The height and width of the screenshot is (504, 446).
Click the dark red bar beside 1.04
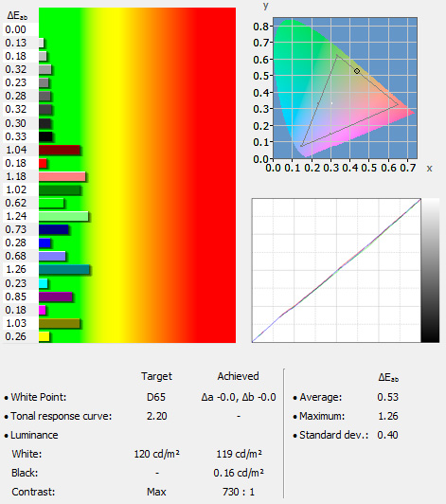(60, 150)
